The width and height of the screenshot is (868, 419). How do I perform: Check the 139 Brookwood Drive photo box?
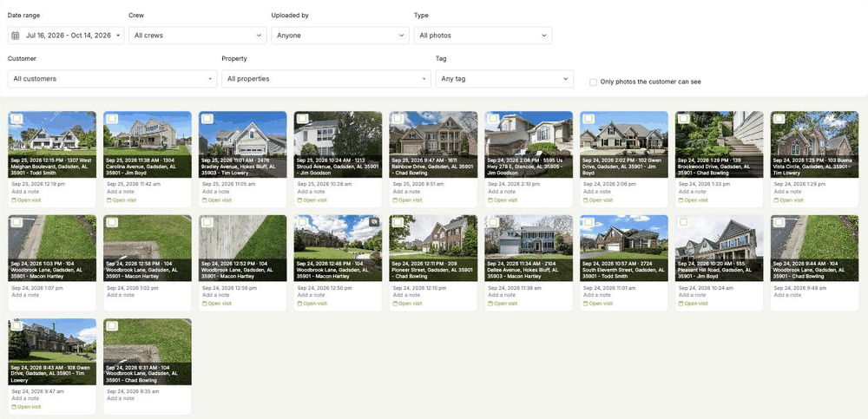[684, 119]
